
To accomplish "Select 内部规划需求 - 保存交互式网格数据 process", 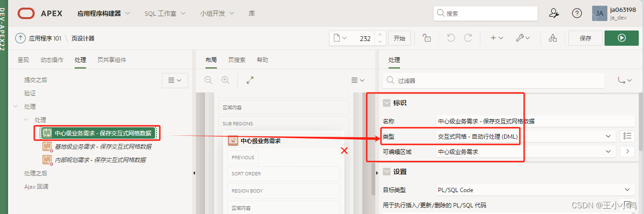I will pyautogui.click(x=100, y=160).
